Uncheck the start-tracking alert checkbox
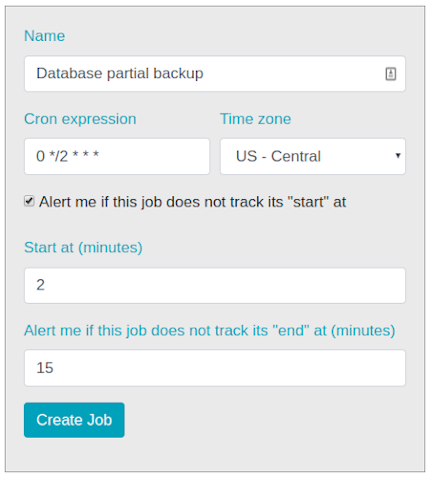The image size is (430, 477). click(x=29, y=201)
